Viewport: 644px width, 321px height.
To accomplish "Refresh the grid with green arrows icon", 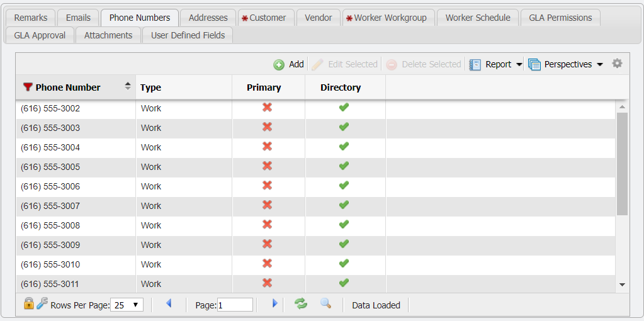I will pos(302,304).
